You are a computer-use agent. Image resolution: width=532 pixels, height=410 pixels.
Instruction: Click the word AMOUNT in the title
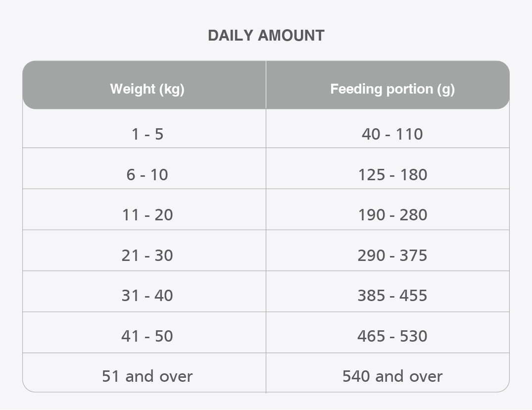click(291, 36)
